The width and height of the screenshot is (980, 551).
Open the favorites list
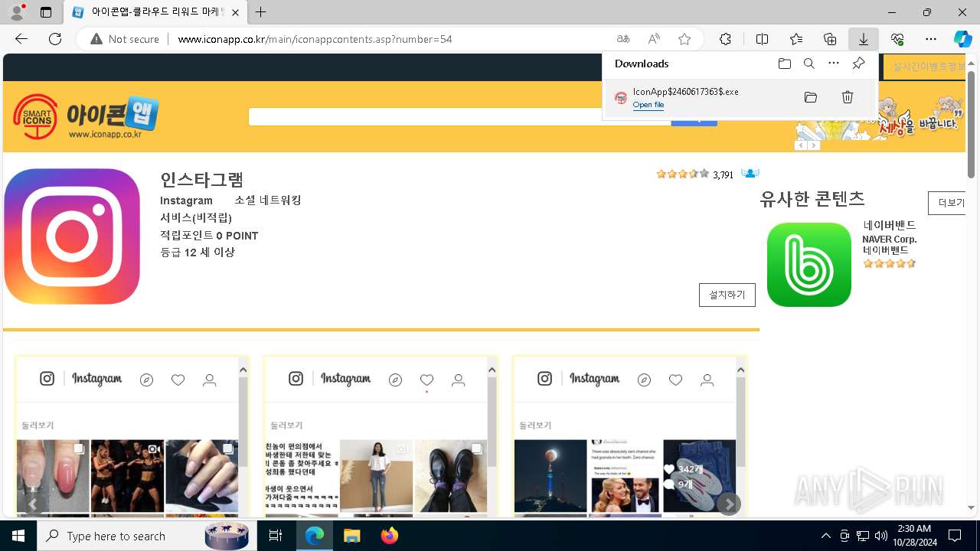pyautogui.click(x=796, y=39)
